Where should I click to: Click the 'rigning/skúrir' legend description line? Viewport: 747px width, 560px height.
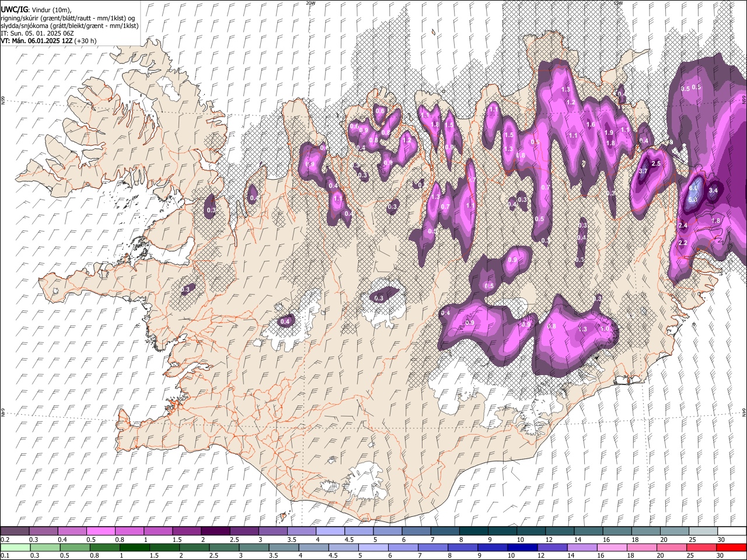(x=68, y=18)
